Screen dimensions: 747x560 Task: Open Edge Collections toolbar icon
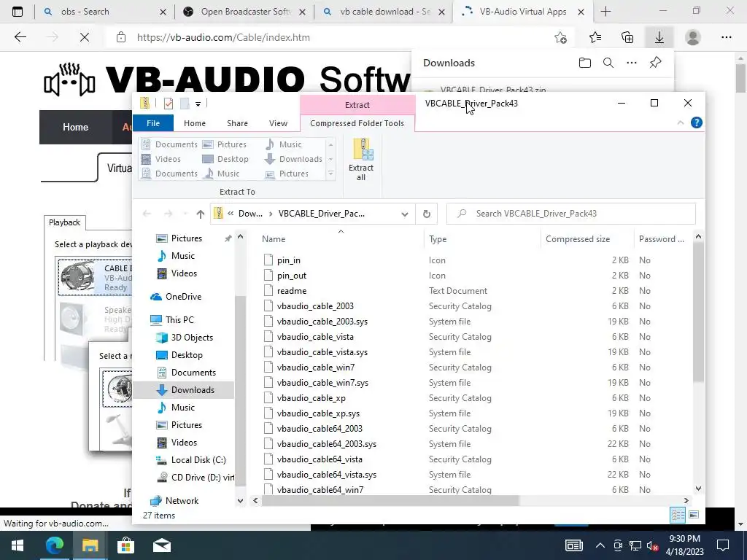(627, 37)
